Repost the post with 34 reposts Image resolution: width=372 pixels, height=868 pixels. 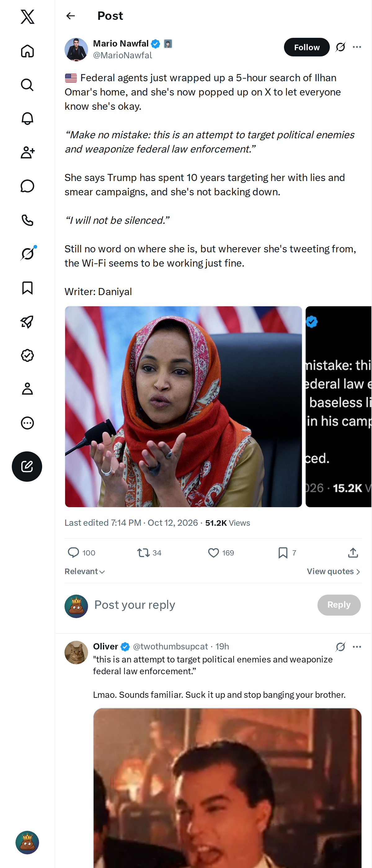(x=149, y=553)
